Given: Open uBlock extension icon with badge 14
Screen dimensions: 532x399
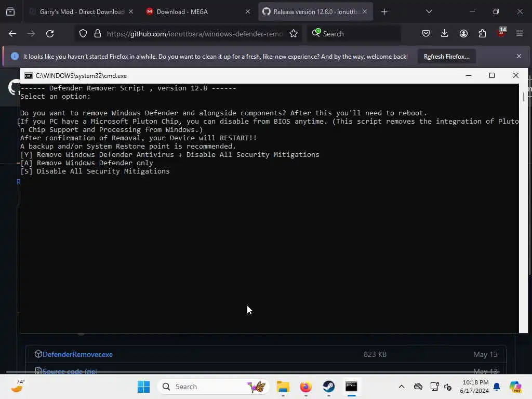Looking at the screenshot, I should tap(501, 32).
